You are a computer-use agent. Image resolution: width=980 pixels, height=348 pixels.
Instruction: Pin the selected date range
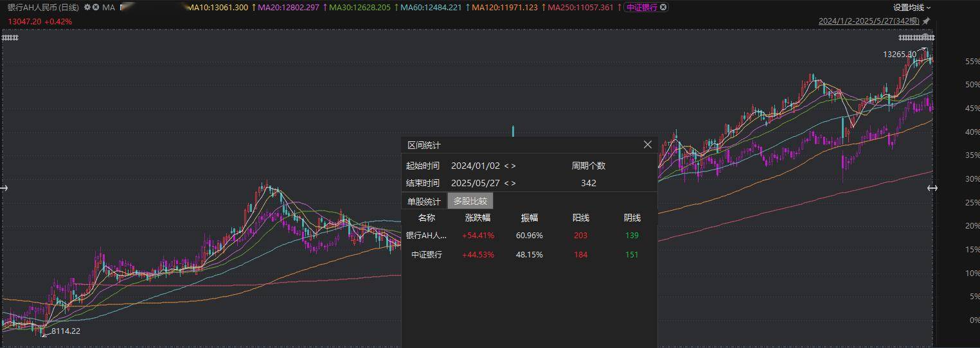click(x=926, y=21)
